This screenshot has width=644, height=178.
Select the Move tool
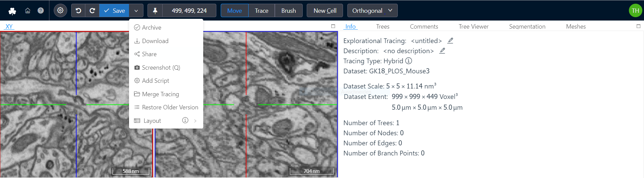(x=234, y=10)
